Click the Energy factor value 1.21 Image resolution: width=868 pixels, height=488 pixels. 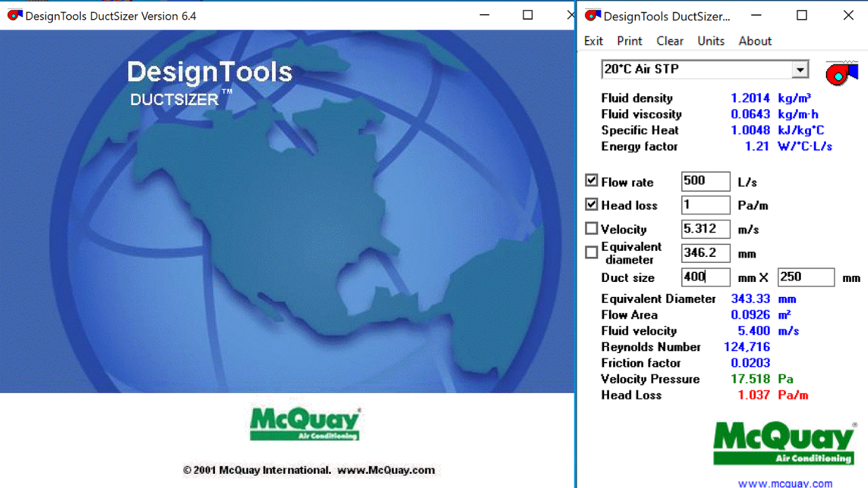click(757, 146)
